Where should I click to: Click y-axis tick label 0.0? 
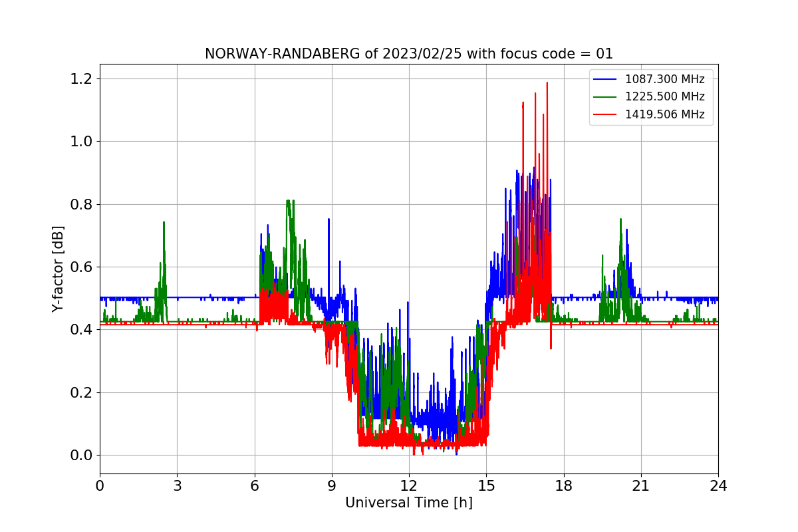point(82,456)
